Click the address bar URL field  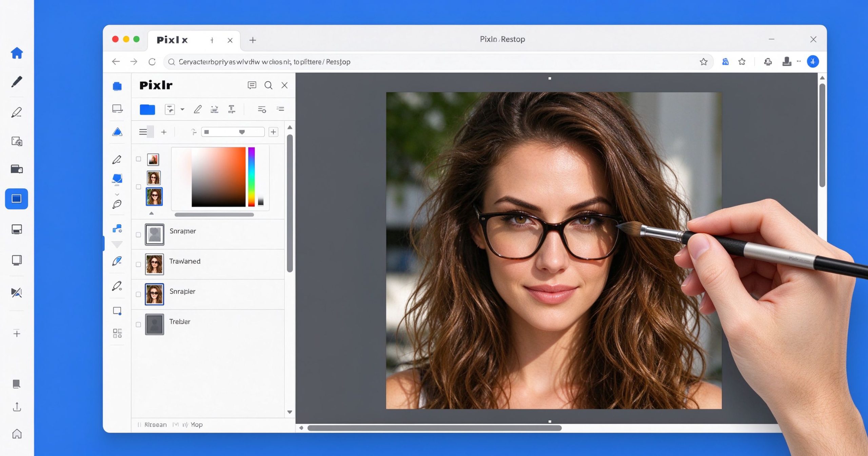pos(438,62)
